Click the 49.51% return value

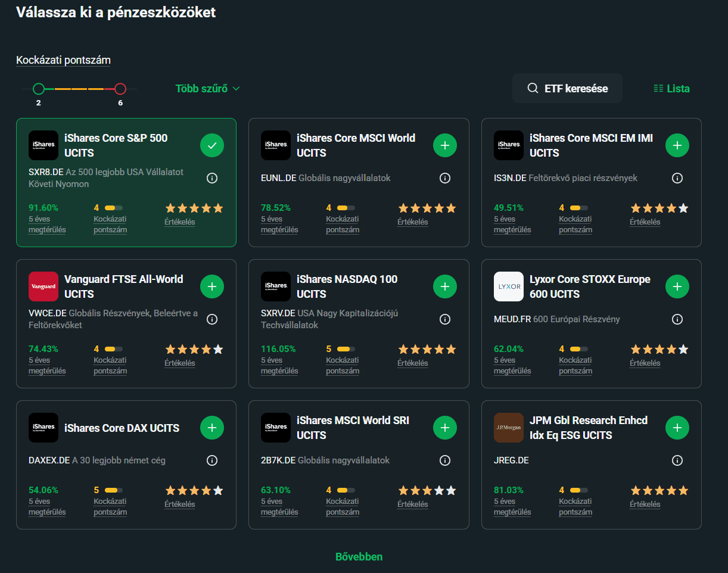(509, 208)
